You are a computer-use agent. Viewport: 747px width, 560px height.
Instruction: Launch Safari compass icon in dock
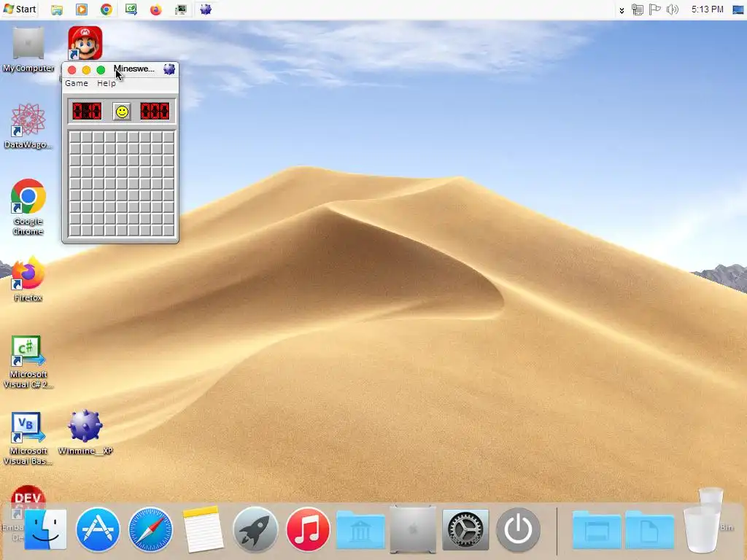click(150, 529)
